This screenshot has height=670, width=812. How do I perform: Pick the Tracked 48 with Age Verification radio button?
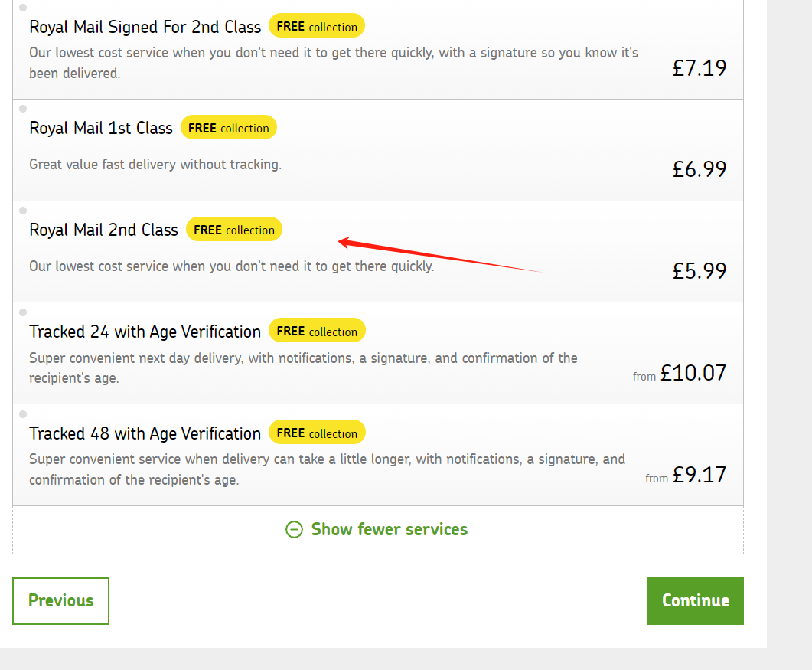tap(23, 414)
